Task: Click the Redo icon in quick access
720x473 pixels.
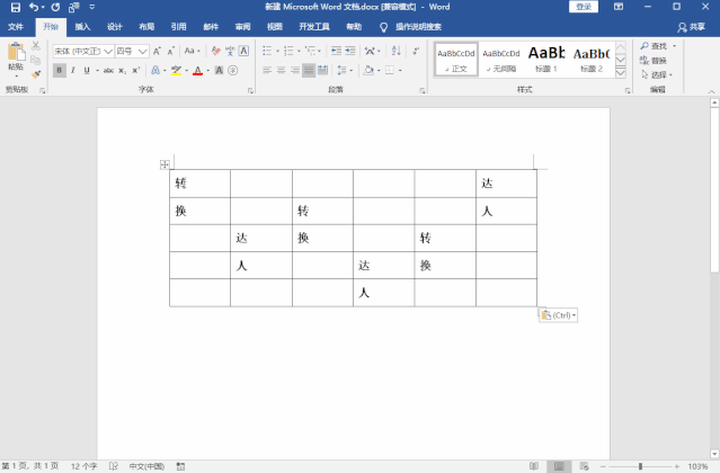Action: point(56,7)
